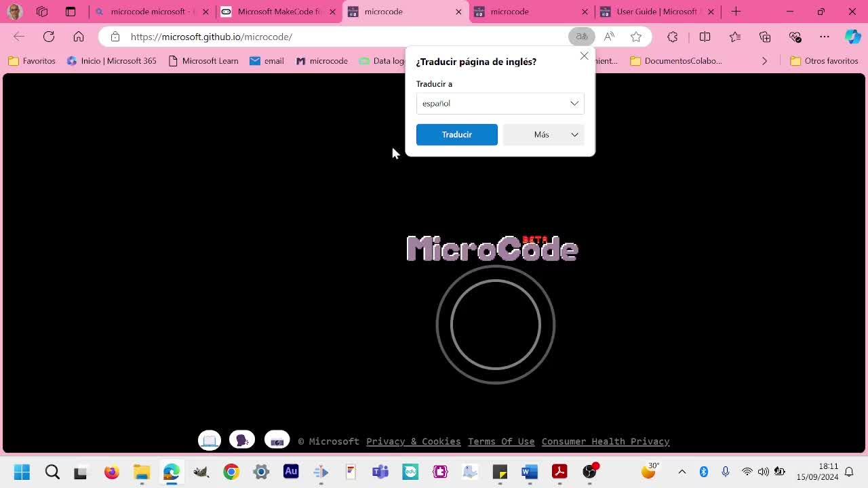Open the DocumentosColabo... bookmarks folder
Viewport: 868px width, 488px height.
click(x=676, y=61)
